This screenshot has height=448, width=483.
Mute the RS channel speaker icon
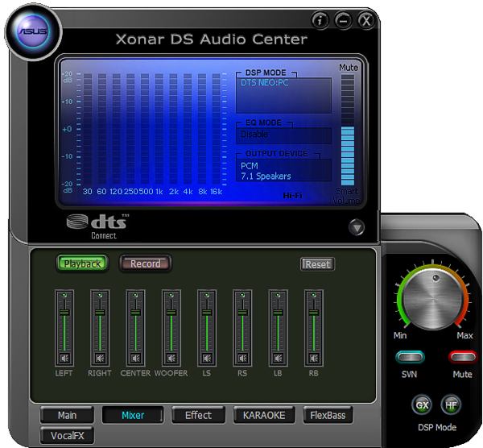pos(242,359)
